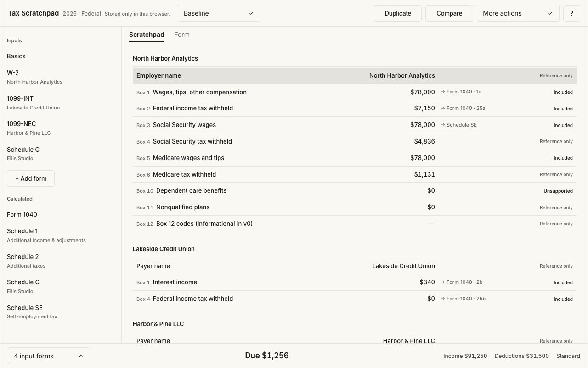The width and height of the screenshot is (588, 368).
Task: Expand the More actions dropdown
Action: (x=518, y=13)
